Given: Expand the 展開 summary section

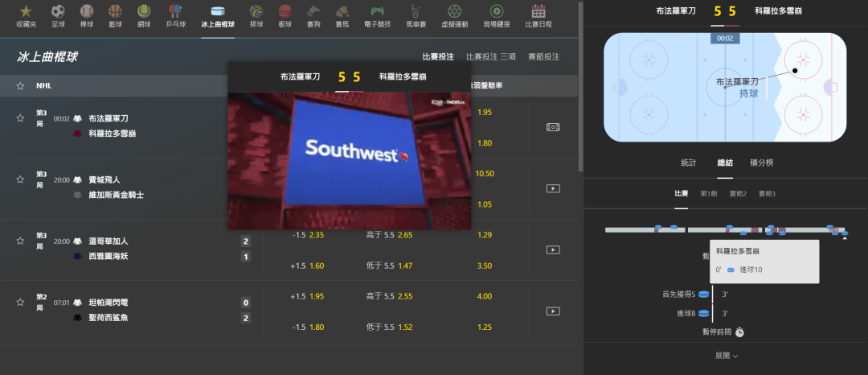Looking at the screenshot, I should 727,356.
